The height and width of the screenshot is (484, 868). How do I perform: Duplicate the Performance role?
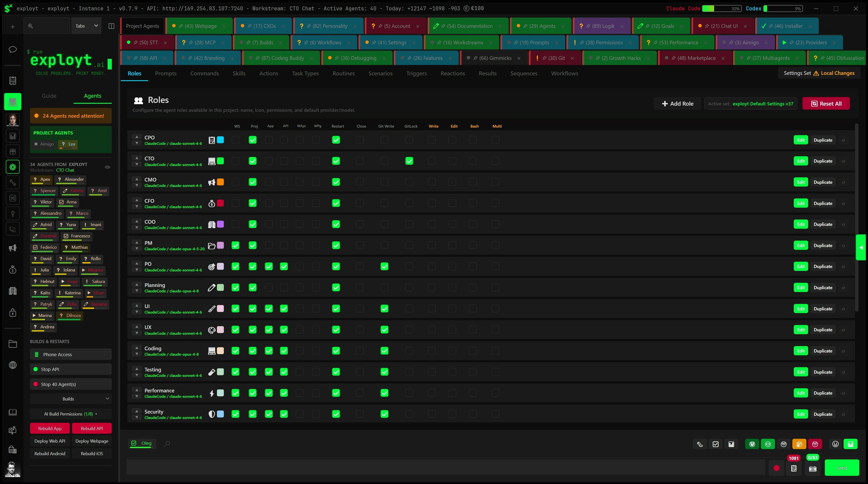click(x=822, y=393)
